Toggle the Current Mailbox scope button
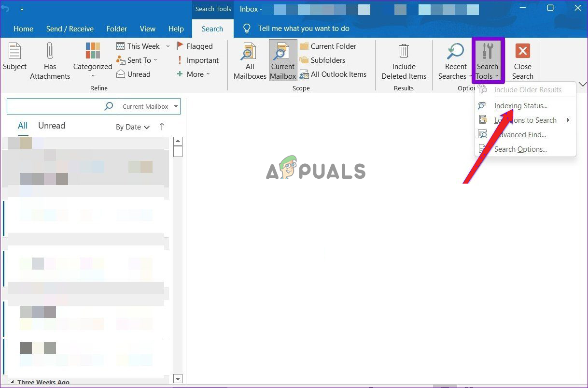The image size is (588, 388). (x=282, y=60)
